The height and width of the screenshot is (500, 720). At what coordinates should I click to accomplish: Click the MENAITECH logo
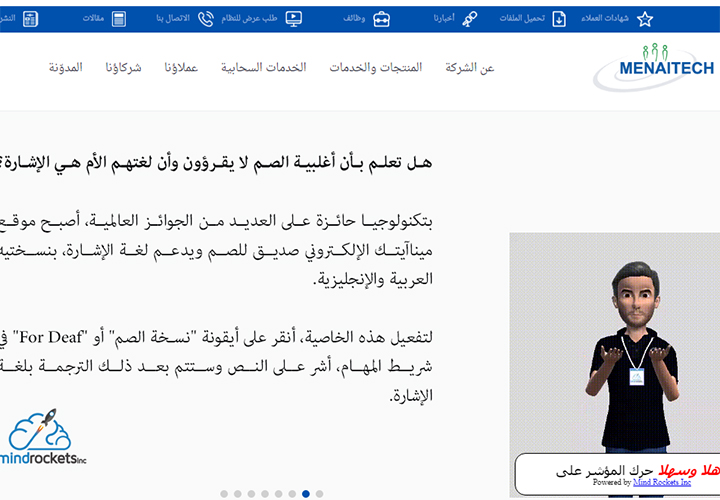tap(654, 67)
